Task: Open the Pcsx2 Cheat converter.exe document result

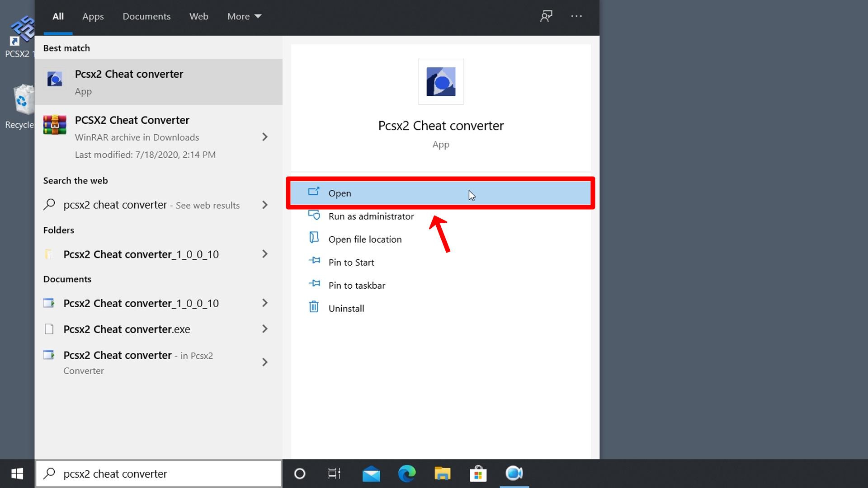Action: (159, 329)
